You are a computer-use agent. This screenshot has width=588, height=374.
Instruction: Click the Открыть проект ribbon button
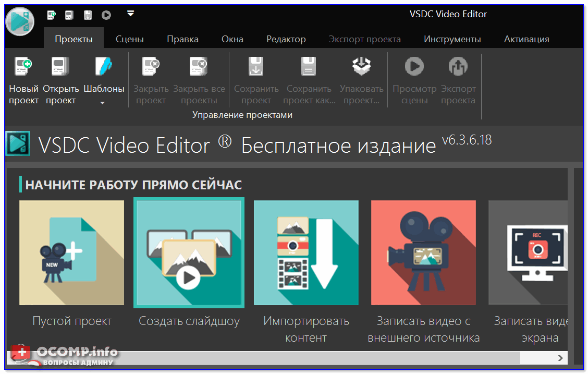(x=61, y=81)
